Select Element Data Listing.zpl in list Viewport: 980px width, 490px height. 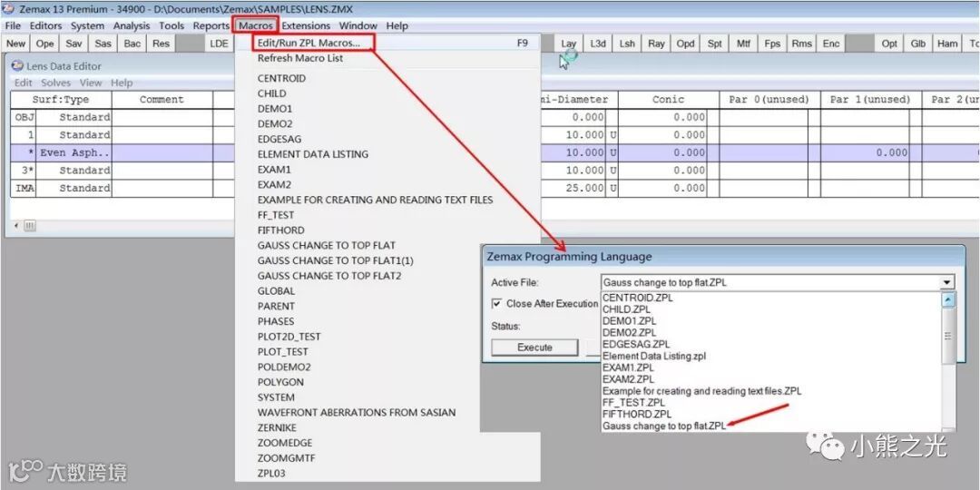pyautogui.click(x=653, y=356)
